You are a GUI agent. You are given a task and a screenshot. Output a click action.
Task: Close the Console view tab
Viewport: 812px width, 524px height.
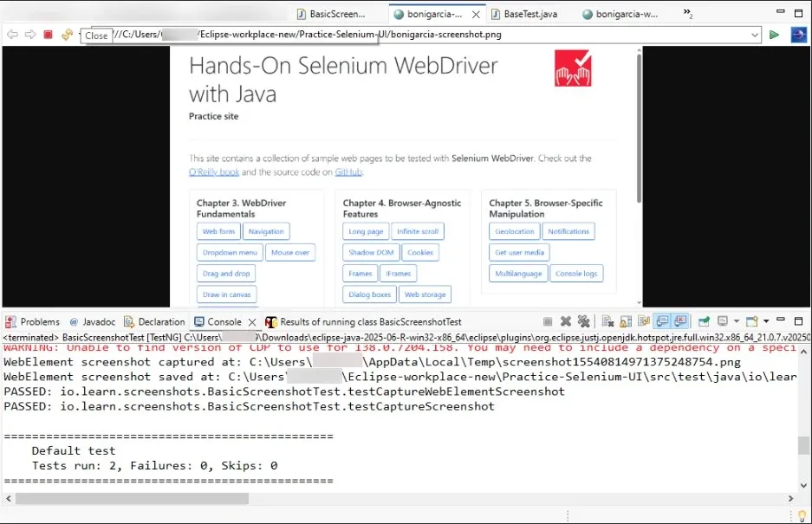[252, 322]
